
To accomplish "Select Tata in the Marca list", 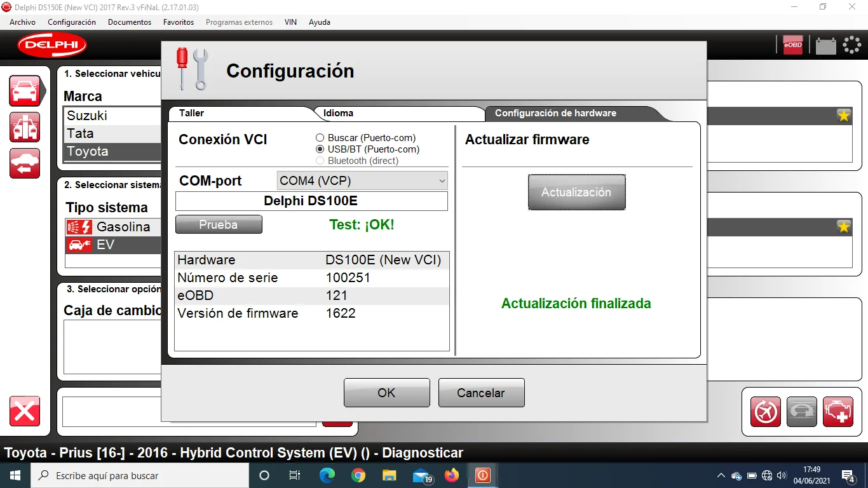I will tap(113, 133).
